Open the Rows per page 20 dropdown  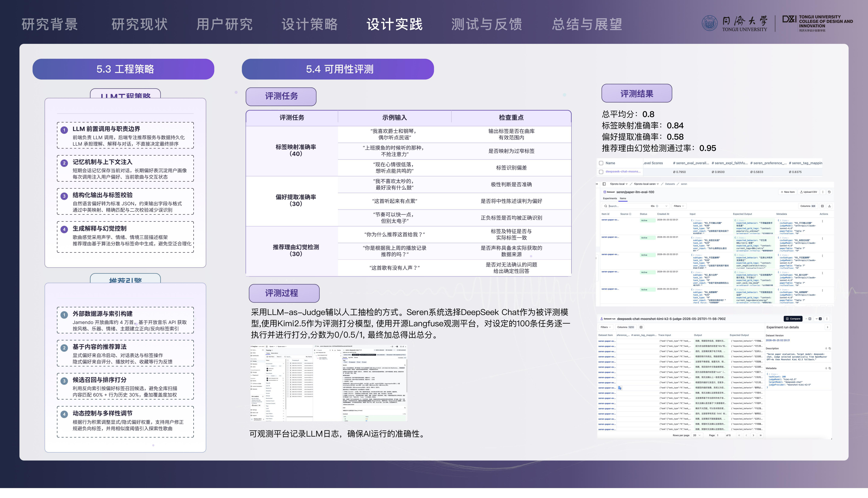click(x=697, y=435)
